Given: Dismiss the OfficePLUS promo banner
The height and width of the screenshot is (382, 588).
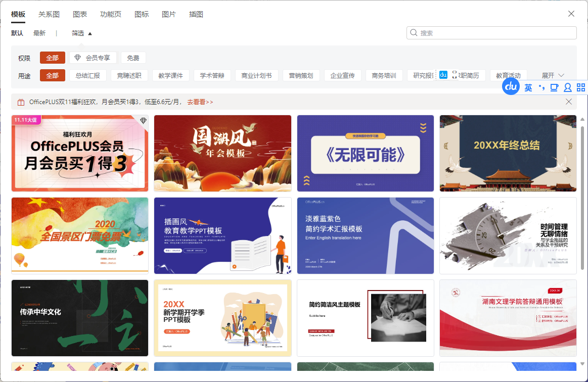Looking at the screenshot, I should [x=568, y=102].
